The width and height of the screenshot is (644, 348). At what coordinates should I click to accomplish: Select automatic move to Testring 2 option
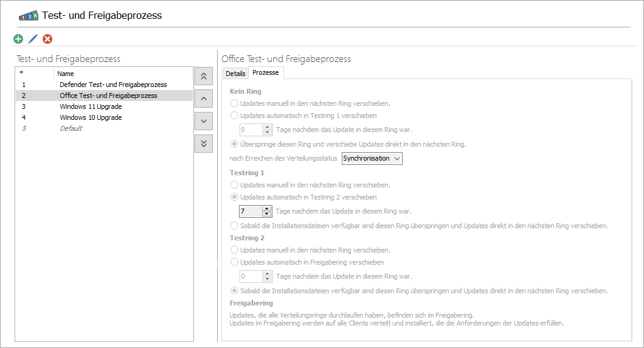[234, 197]
